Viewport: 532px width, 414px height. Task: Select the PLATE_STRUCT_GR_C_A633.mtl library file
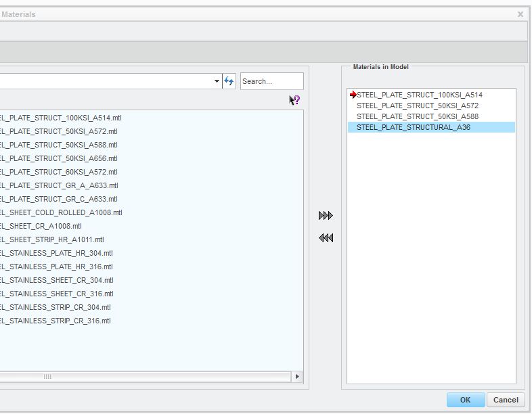click(x=59, y=199)
